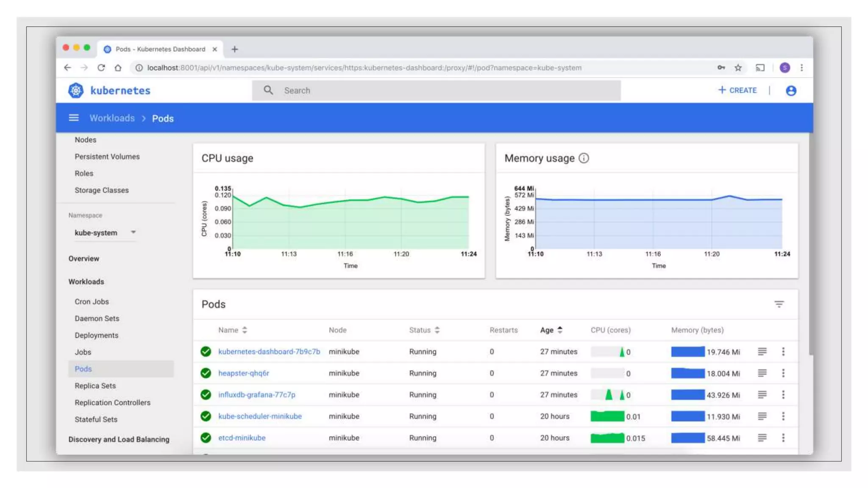Go to Workloads breadcrumb
Image resolution: width=868 pixels, height=488 pixels.
pos(112,118)
